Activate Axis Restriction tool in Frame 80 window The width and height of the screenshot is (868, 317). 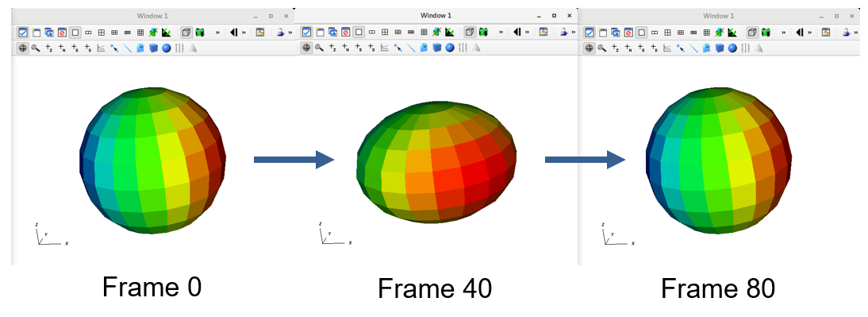click(x=747, y=48)
